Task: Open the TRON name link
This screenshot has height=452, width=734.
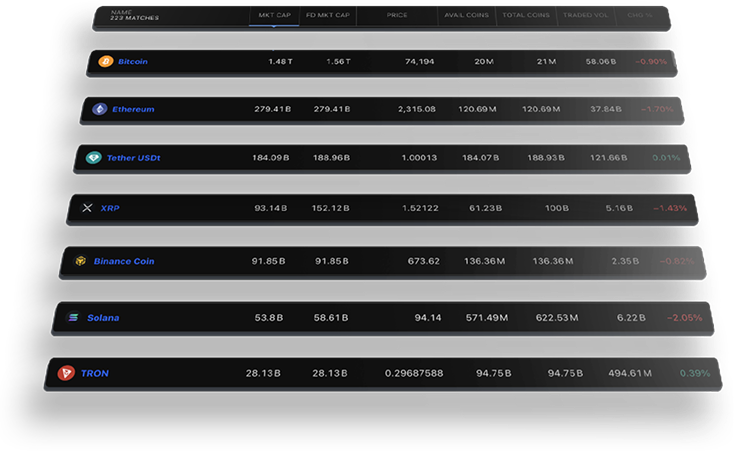Action: 95,373
